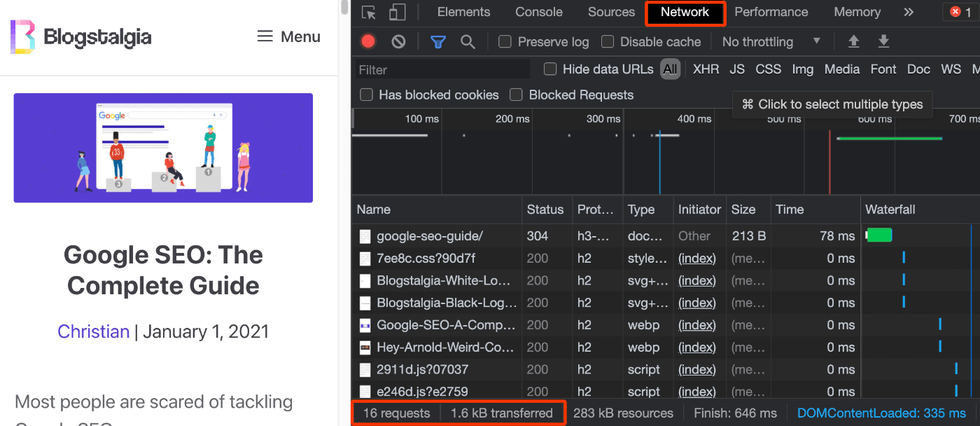
Task: Select the All filter type
Action: 671,69
